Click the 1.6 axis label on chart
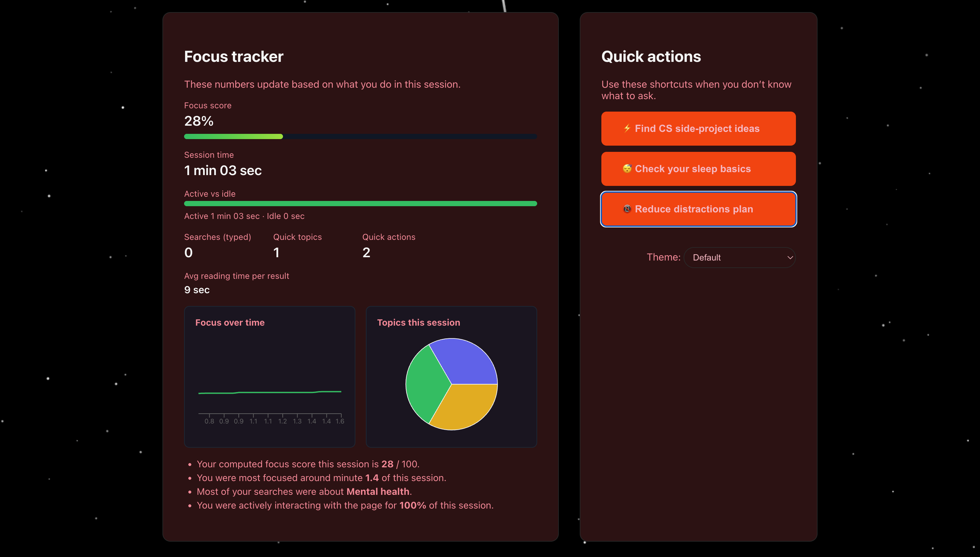Image resolution: width=980 pixels, height=557 pixels. tap(340, 421)
